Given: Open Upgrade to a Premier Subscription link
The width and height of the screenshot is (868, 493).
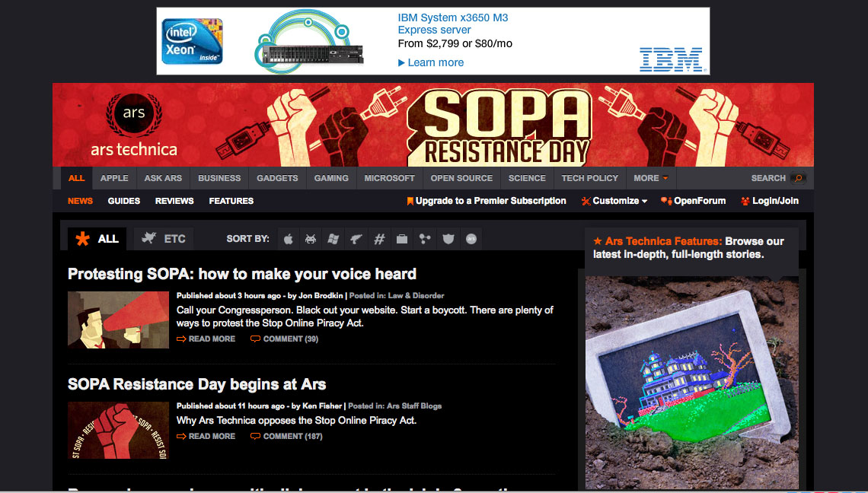Looking at the screenshot, I should coord(491,201).
